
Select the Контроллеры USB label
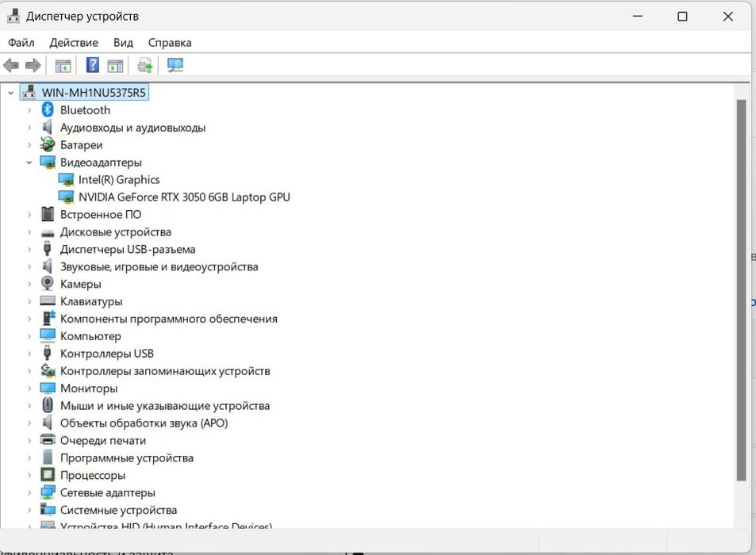click(107, 354)
